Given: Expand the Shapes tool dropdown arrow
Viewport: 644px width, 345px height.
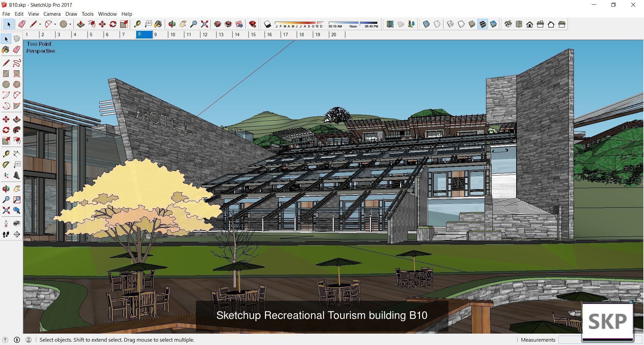Looking at the screenshot, I should tap(70, 24).
